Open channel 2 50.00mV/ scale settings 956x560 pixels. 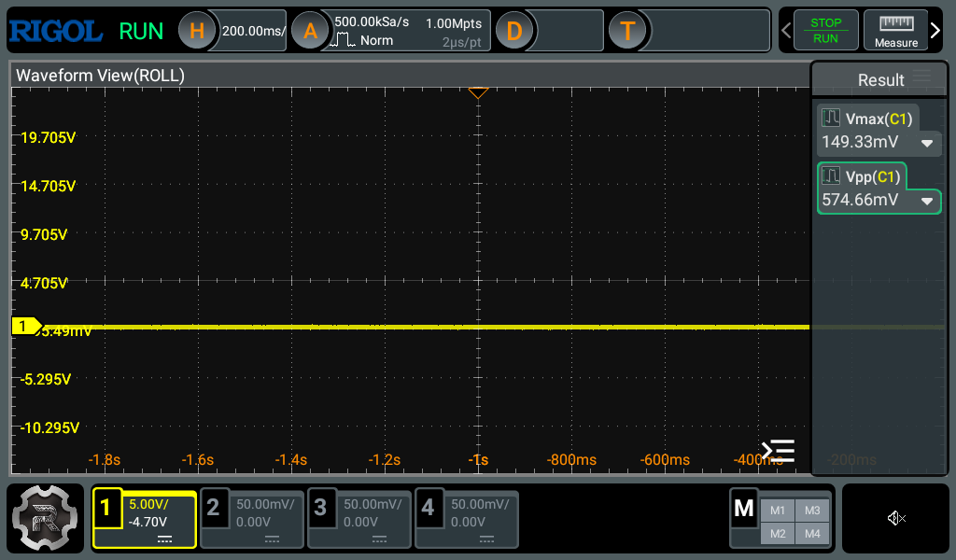click(265, 505)
